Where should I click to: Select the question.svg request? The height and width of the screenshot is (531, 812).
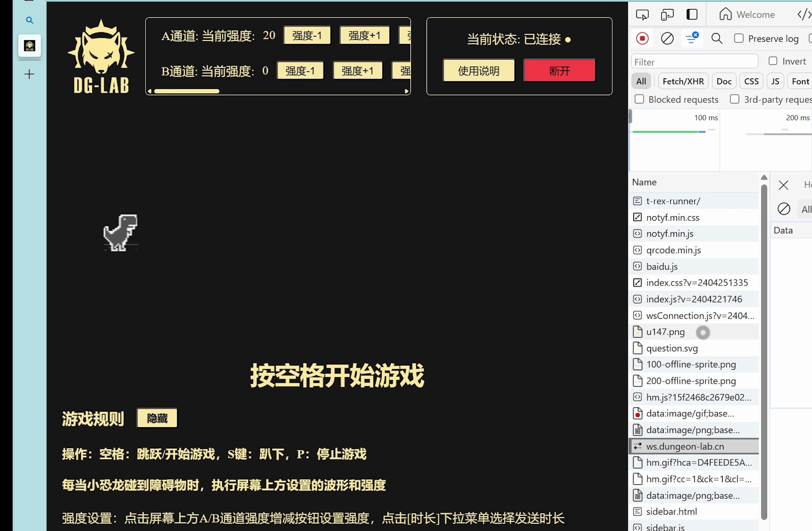693,348
